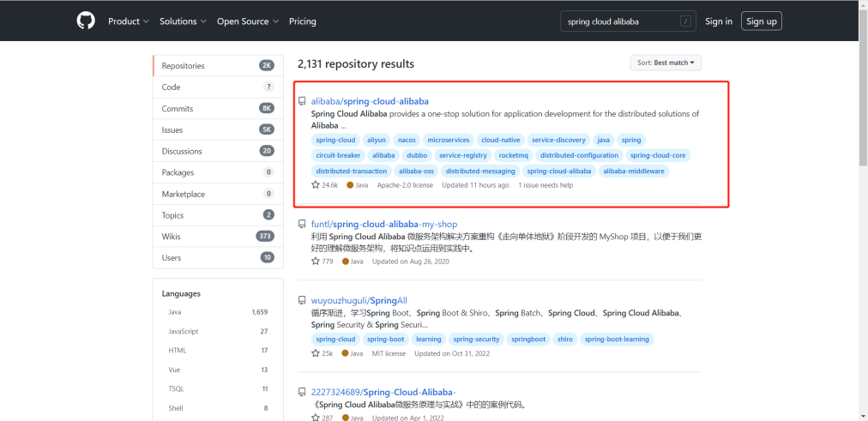Click star icon on funtl/spring-cloud-alibaba-my-shop result
The height and width of the screenshot is (421, 868).
[x=316, y=262]
